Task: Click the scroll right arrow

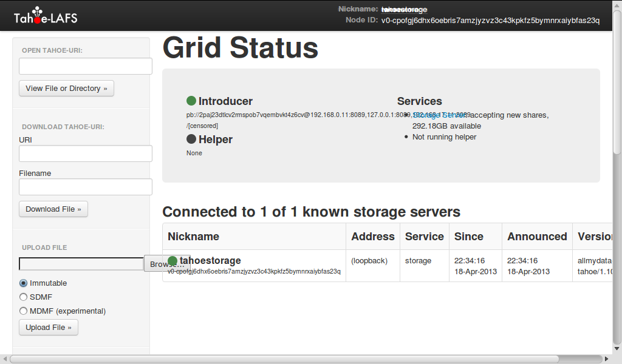Action: 607,359
